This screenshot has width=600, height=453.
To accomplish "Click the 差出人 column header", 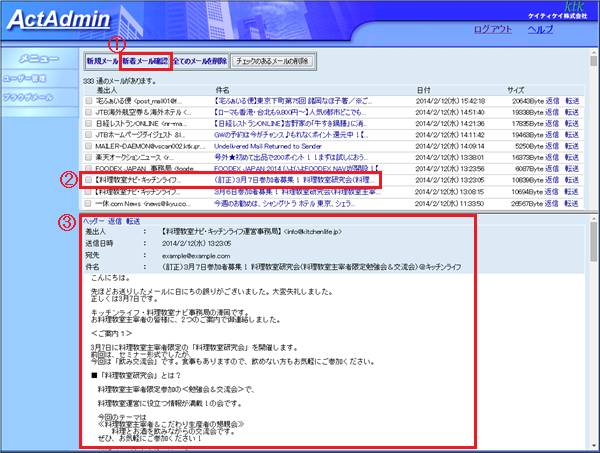I will click(x=106, y=90).
